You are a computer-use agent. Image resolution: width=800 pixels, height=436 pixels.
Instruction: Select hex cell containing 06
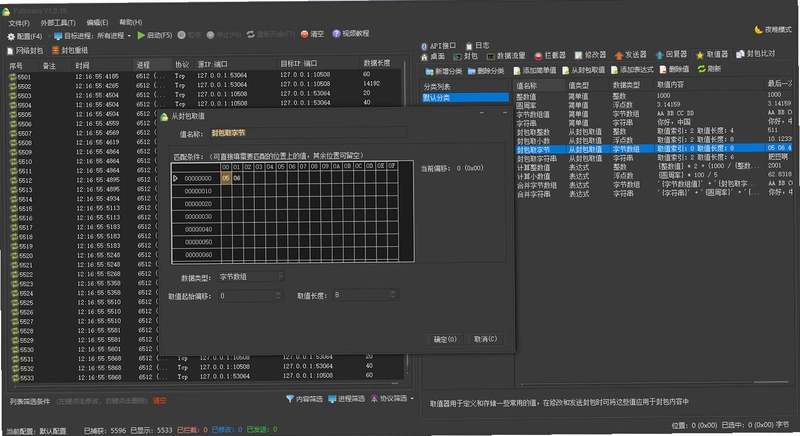[x=237, y=178]
